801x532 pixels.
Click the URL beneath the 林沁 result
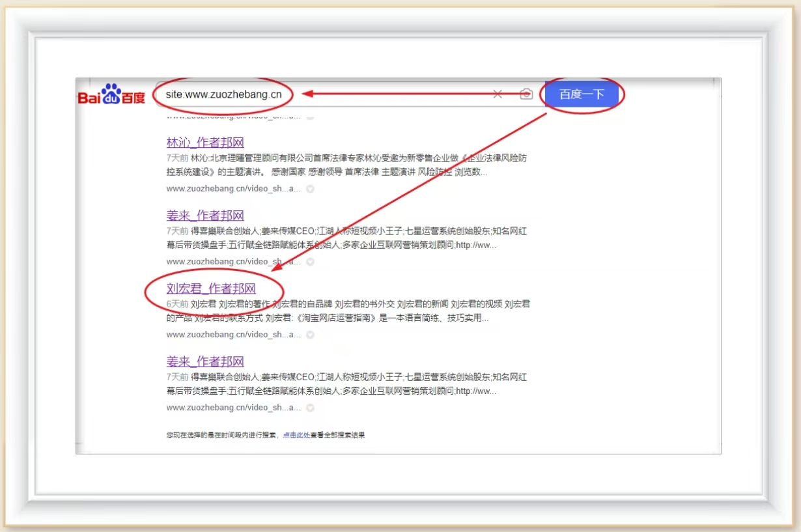(233, 189)
